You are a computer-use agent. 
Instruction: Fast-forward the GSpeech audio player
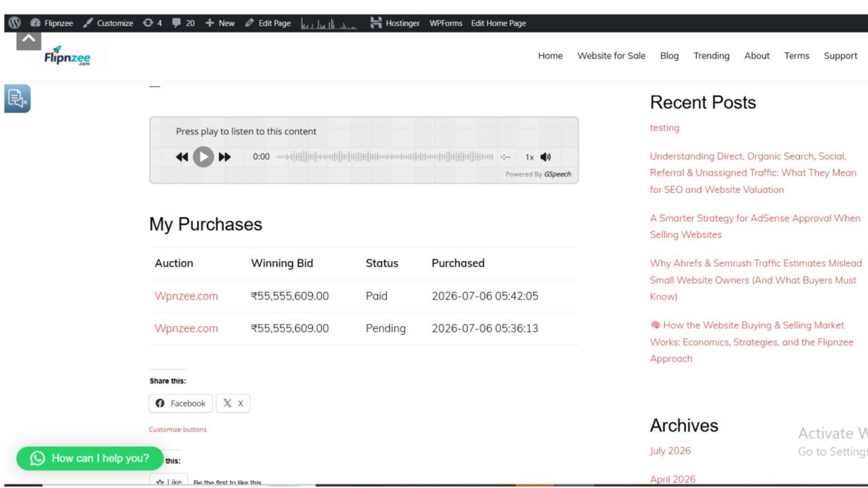pos(225,157)
